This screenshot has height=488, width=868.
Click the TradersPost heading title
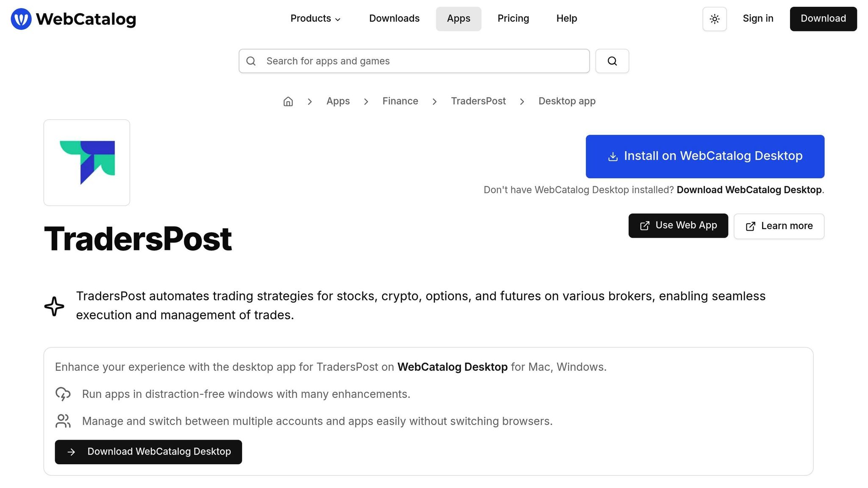tap(138, 238)
